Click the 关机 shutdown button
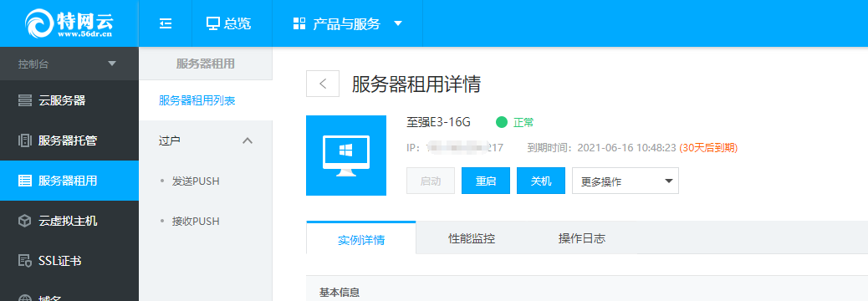Image resolution: width=868 pixels, height=301 pixels. click(x=541, y=181)
